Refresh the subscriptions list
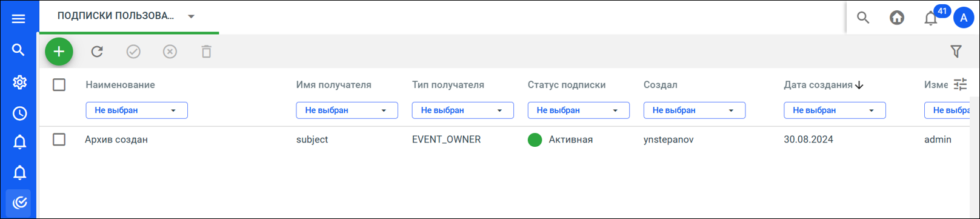The height and width of the screenshot is (219, 980). click(97, 52)
